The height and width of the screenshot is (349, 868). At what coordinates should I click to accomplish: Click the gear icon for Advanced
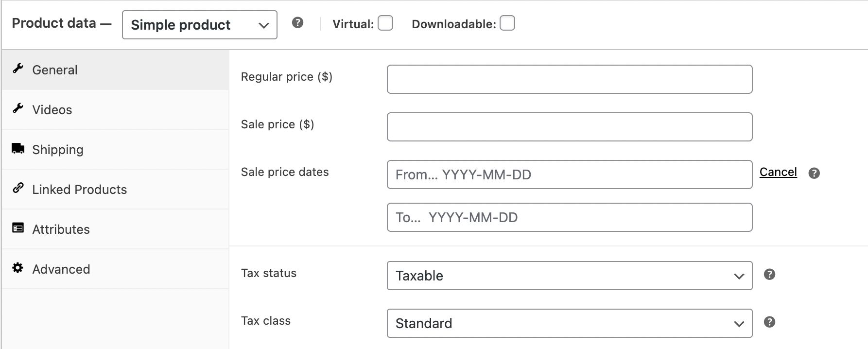18,268
